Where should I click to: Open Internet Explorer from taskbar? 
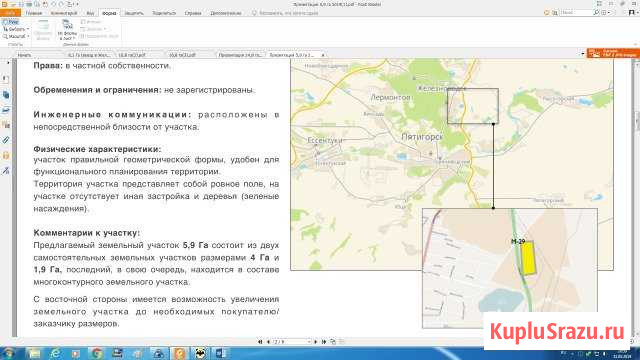tap(55, 353)
